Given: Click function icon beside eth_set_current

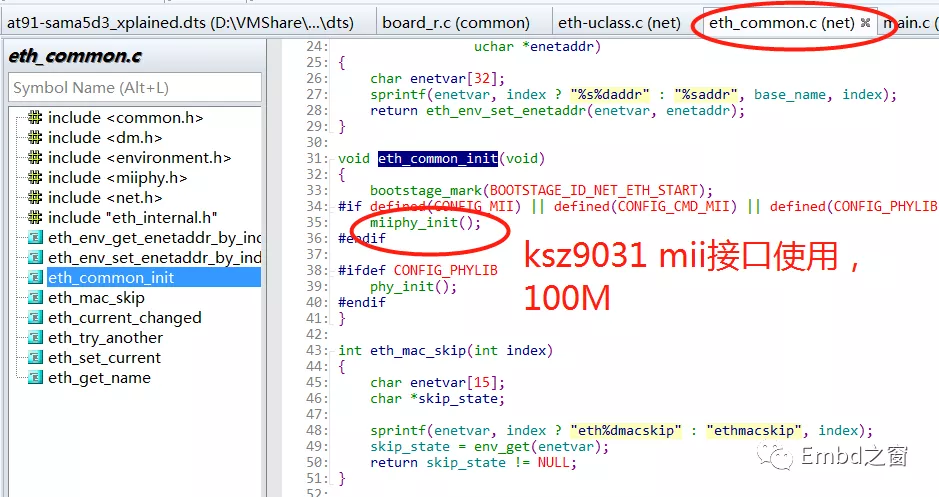Looking at the screenshot, I should click(35, 358).
